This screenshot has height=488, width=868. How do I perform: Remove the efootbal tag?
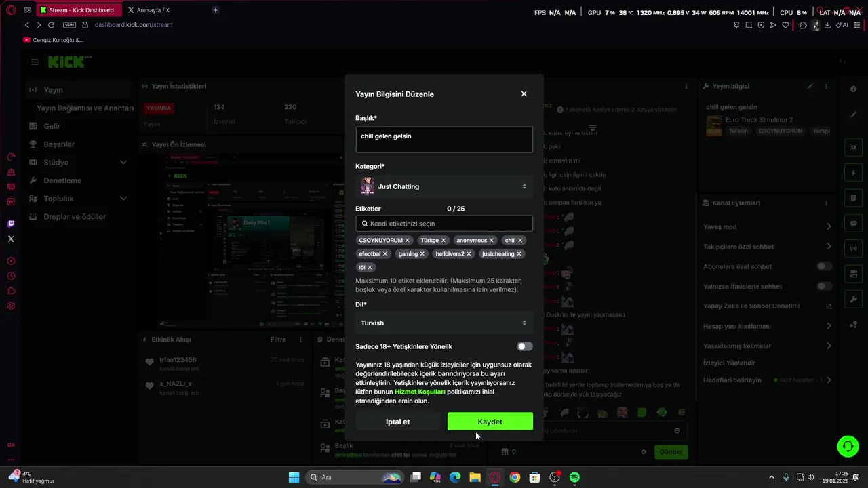[x=385, y=253]
